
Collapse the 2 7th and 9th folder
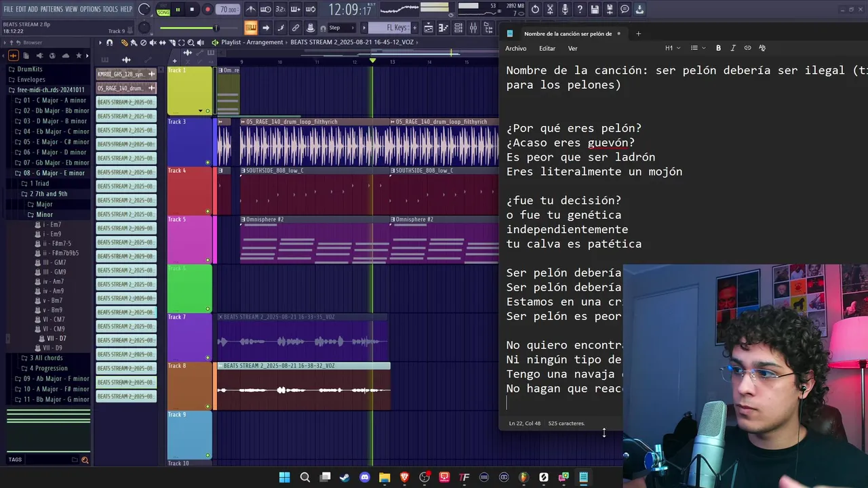tap(47, 194)
